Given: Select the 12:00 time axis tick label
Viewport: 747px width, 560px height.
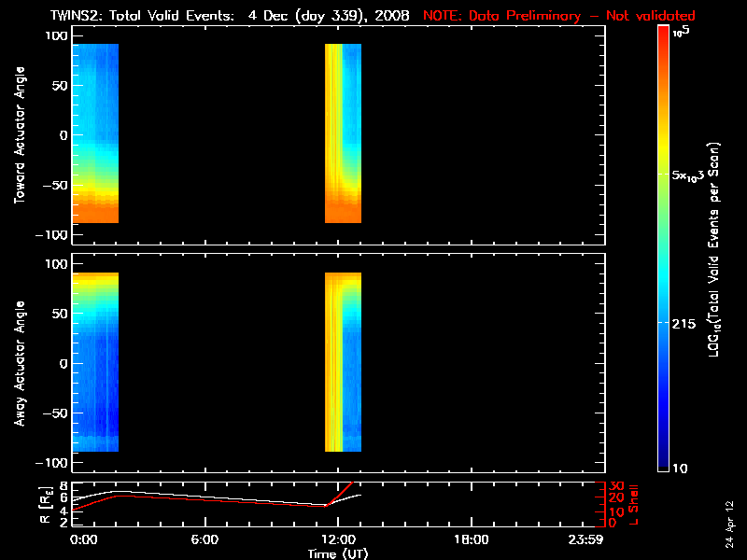Looking at the screenshot, I should point(337,539).
